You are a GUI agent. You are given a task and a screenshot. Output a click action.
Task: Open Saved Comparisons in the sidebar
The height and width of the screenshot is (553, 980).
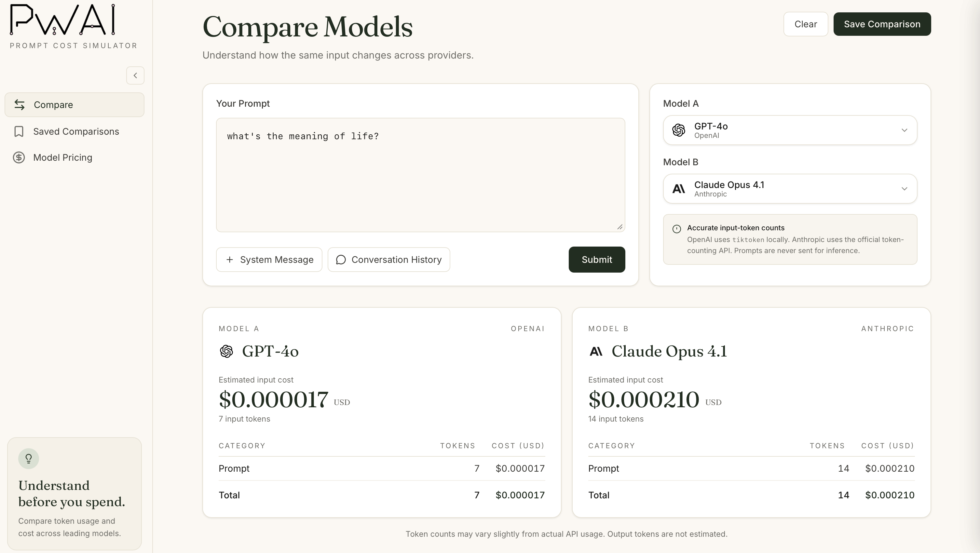pyautogui.click(x=75, y=131)
